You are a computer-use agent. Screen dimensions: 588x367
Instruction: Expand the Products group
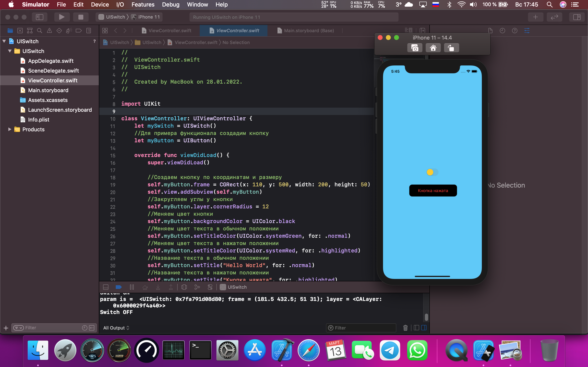(x=10, y=129)
